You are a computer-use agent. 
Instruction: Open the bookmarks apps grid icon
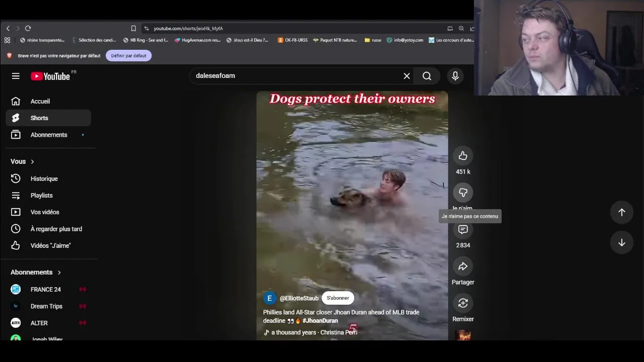tap(7, 40)
